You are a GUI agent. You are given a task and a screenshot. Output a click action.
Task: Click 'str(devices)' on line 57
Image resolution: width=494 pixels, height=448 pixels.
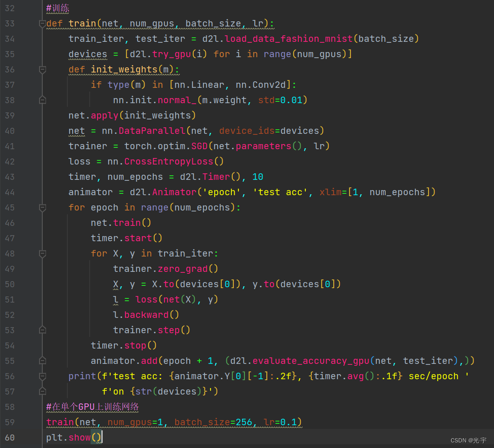169,392
